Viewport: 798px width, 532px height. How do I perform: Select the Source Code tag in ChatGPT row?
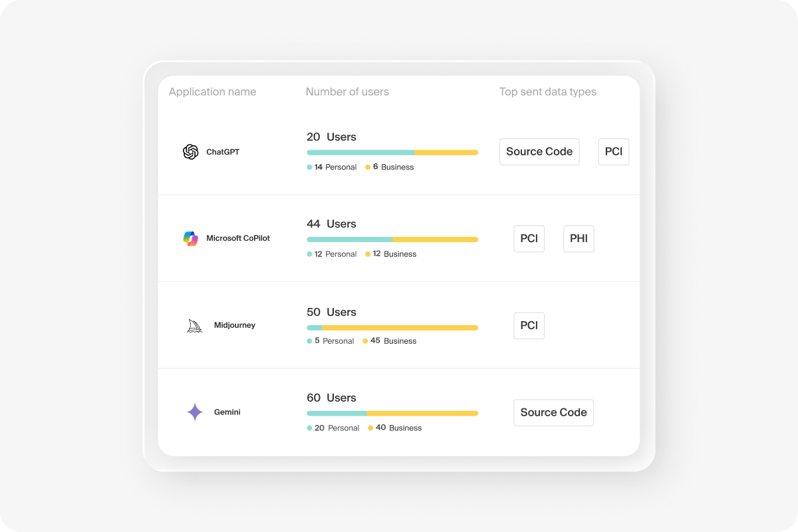(539, 152)
